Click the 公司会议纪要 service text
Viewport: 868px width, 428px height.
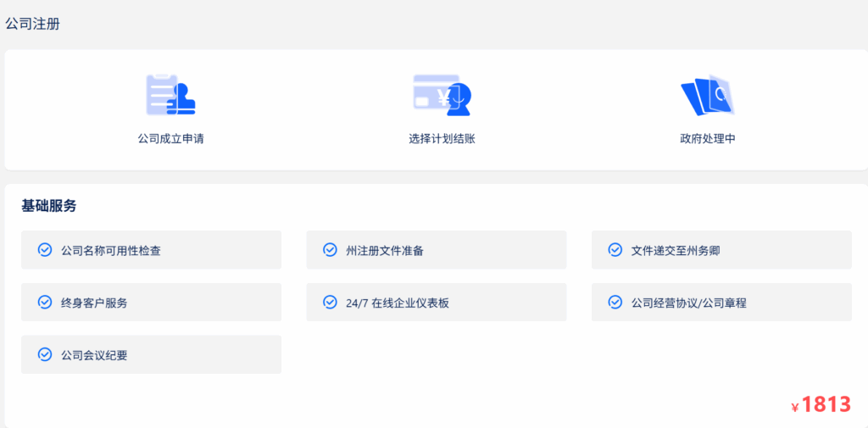click(x=94, y=355)
